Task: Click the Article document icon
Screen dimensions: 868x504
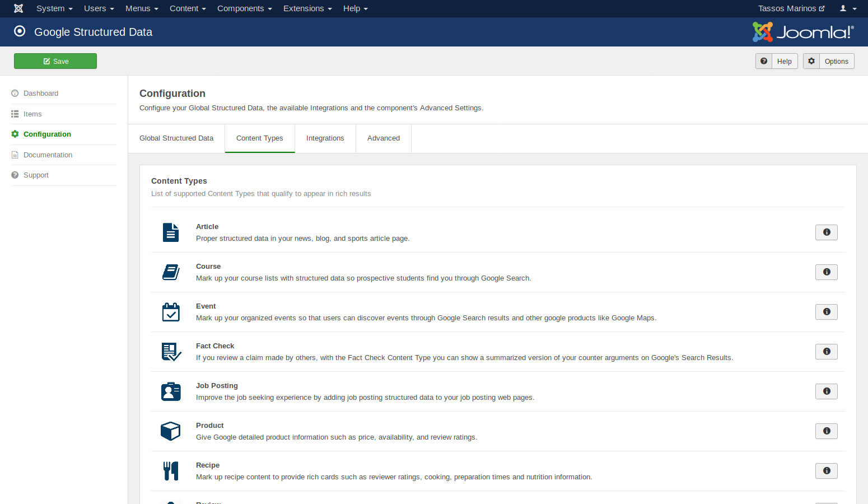Action: pyautogui.click(x=171, y=232)
